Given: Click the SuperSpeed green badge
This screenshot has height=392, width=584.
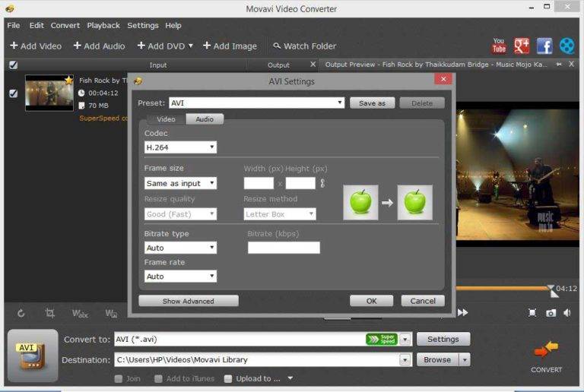Looking at the screenshot, I should click(382, 339).
